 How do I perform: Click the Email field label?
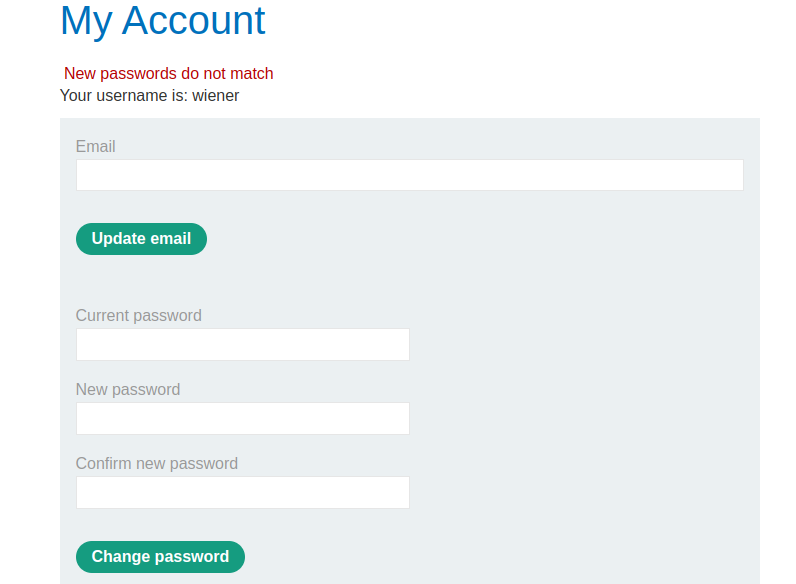click(x=95, y=146)
